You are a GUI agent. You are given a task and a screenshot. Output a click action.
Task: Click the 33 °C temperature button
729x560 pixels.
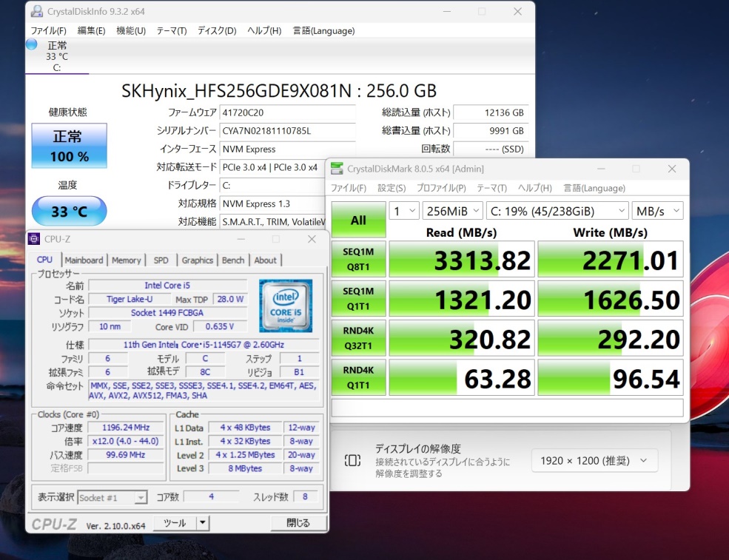(70, 211)
